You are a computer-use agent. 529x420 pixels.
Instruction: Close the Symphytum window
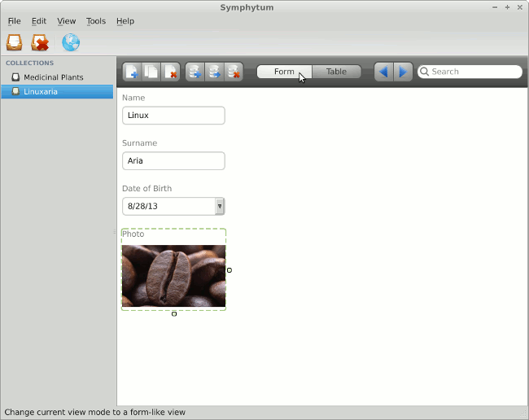click(x=520, y=7)
